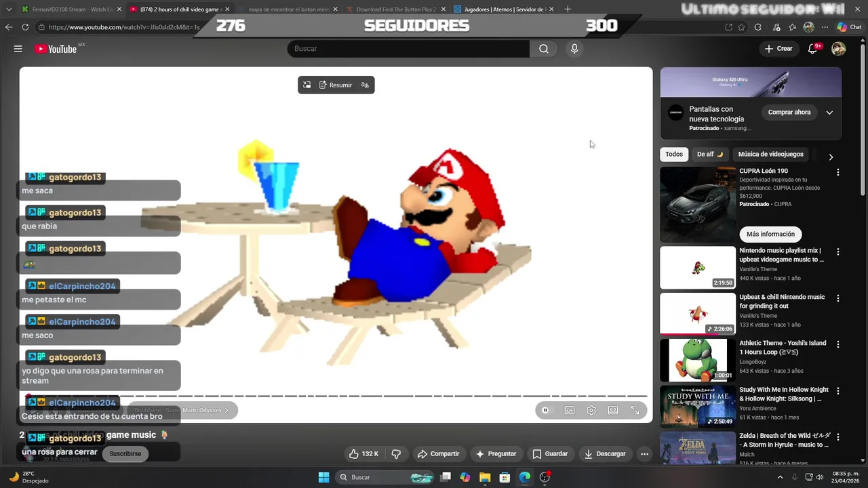Viewport: 868px width, 488px height.
Task: Go back with the browser arrow
Action: click(x=9, y=27)
